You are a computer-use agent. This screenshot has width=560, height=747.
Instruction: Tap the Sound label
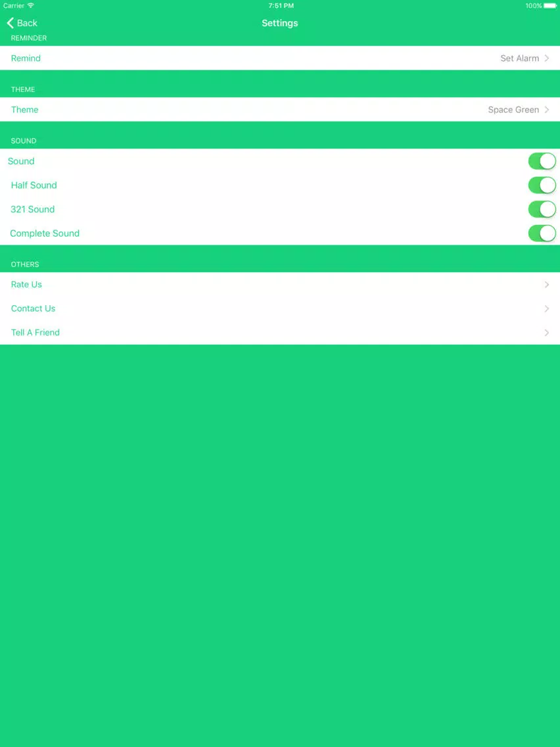21,161
